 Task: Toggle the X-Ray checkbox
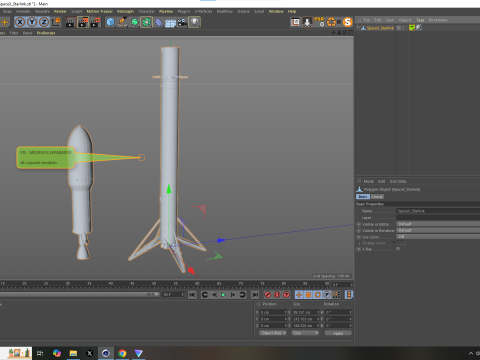(x=398, y=249)
